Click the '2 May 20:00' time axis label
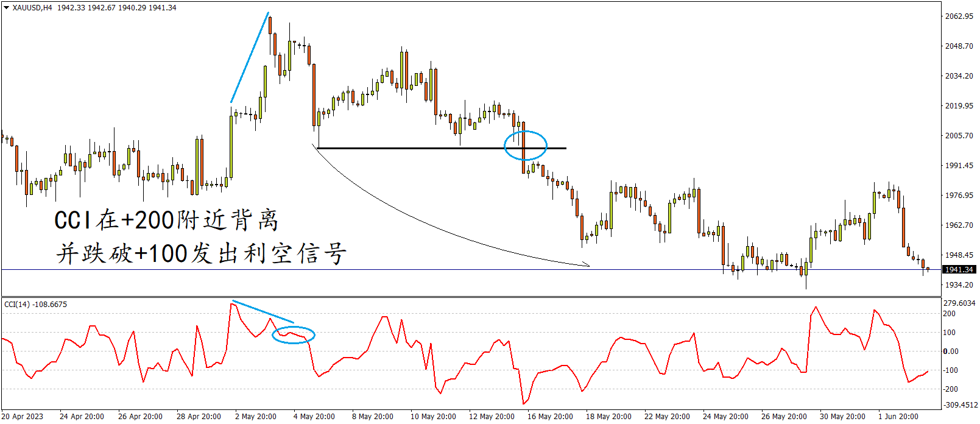The image size is (980, 424). (256, 417)
